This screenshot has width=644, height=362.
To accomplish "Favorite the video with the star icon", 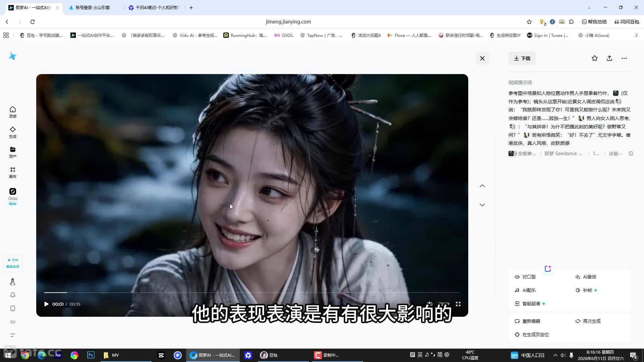I will pyautogui.click(x=595, y=58).
